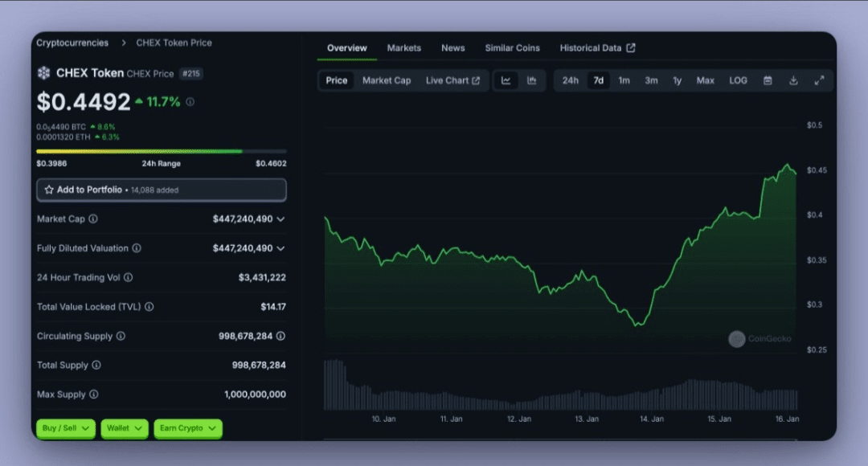Viewport: 868px width, 466px height.
Task: Open the News tab
Action: tap(452, 48)
